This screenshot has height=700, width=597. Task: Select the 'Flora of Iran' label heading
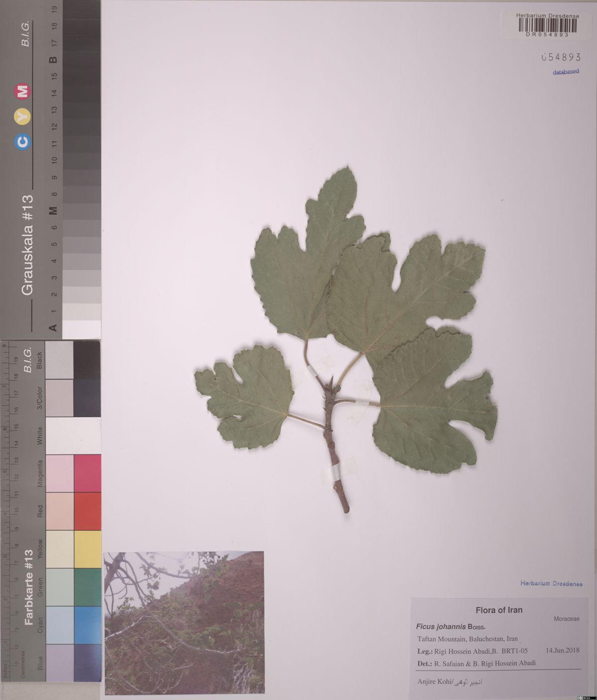pos(498,610)
